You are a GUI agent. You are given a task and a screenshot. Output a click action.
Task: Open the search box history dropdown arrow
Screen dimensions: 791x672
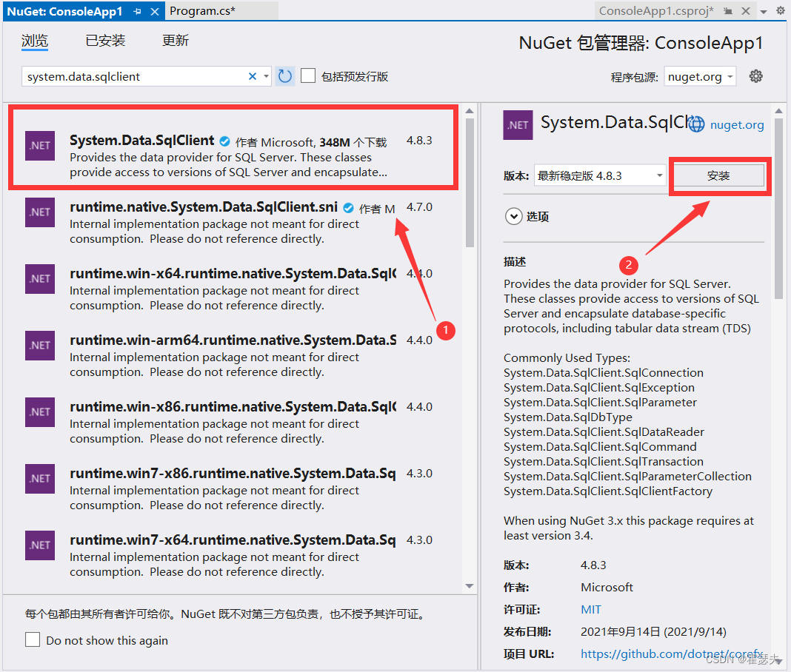(x=266, y=76)
